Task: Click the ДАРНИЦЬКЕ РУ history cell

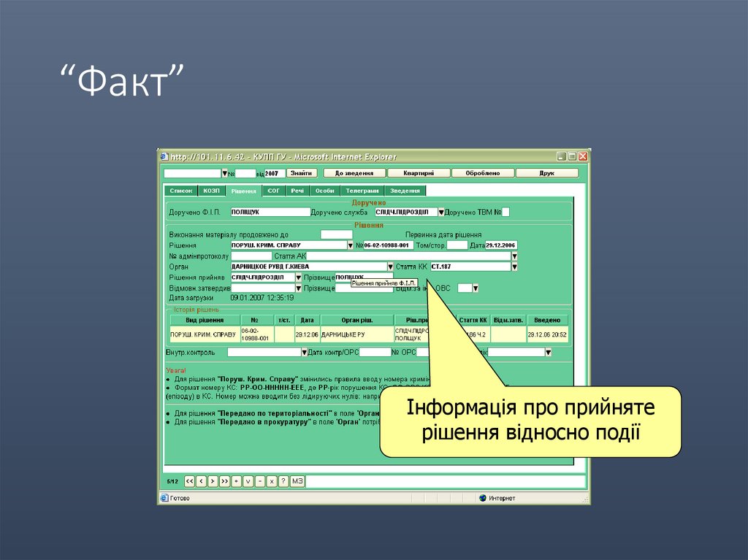Action: (x=357, y=334)
